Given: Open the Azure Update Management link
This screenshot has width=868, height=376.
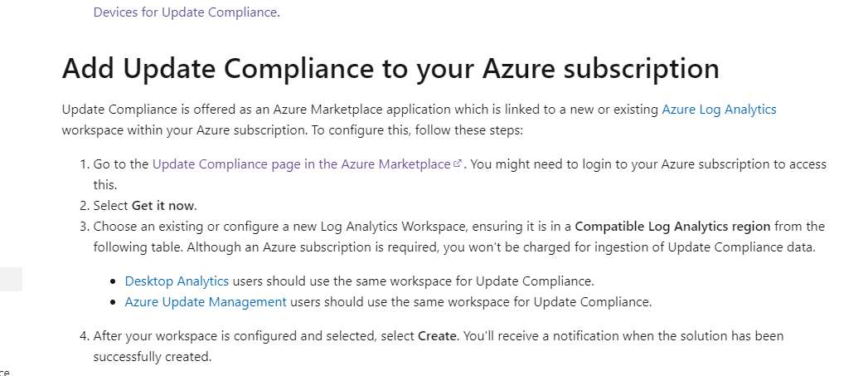Looking at the screenshot, I should [206, 302].
